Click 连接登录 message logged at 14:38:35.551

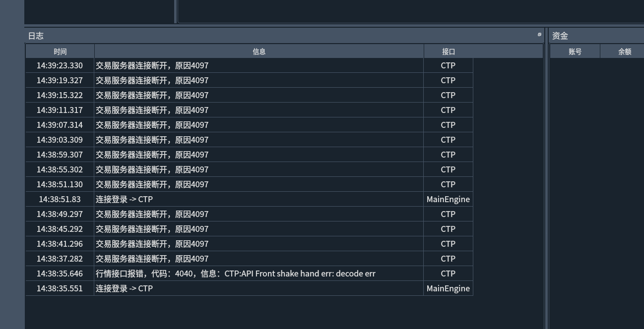pos(124,288)
